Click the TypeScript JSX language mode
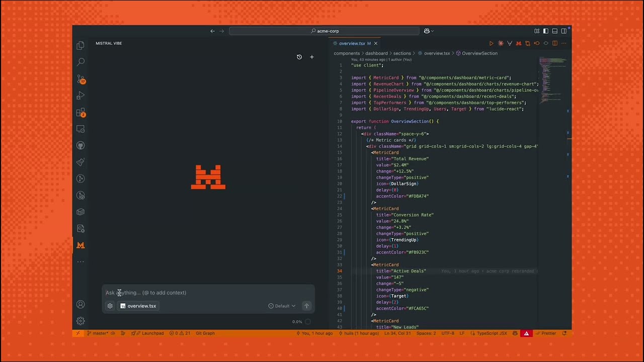The width and height of the screenshot is (644, 362). (492, 333)
